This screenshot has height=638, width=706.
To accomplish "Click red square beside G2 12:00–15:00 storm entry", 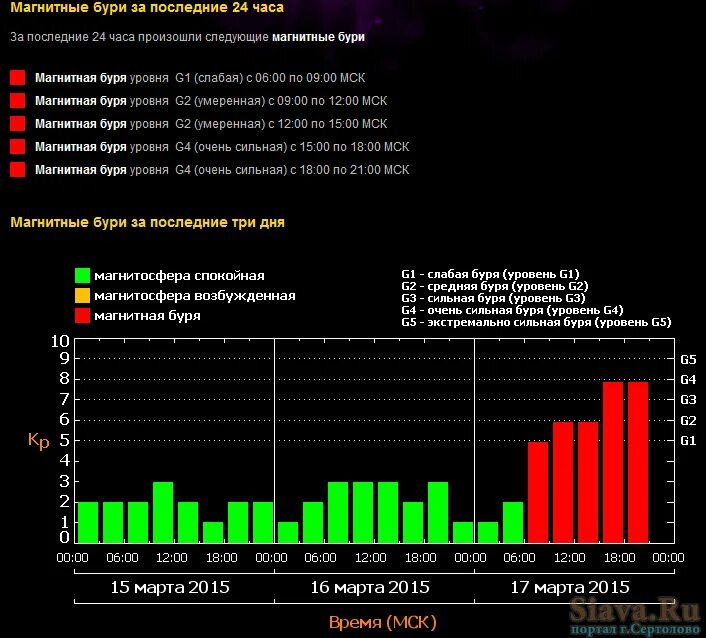I will (x=18, y=123).
